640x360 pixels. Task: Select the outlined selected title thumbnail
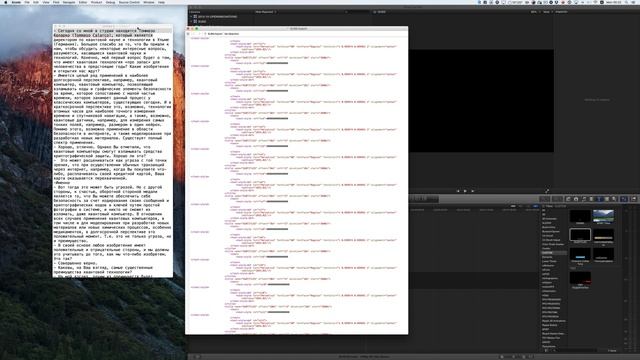pyautogui.click(x=580, y=235)
